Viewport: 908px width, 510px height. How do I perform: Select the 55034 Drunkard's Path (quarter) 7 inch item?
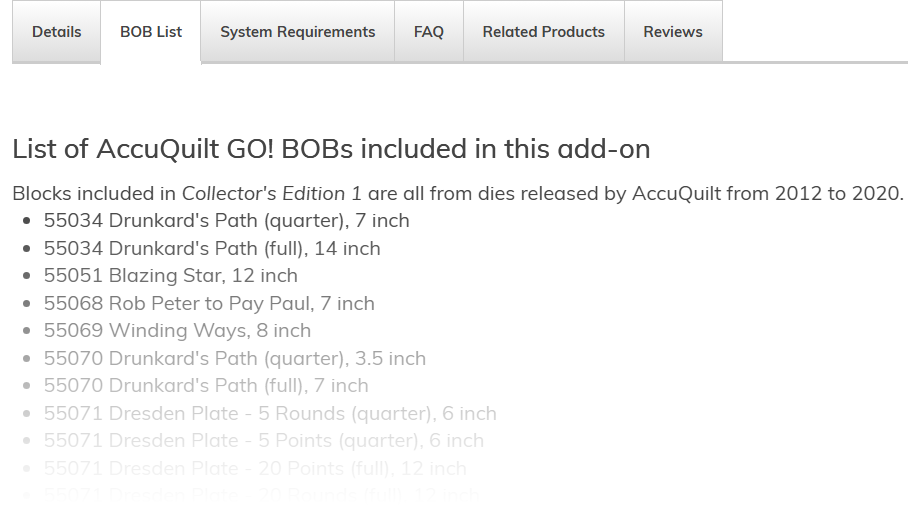tap(226, 220)
